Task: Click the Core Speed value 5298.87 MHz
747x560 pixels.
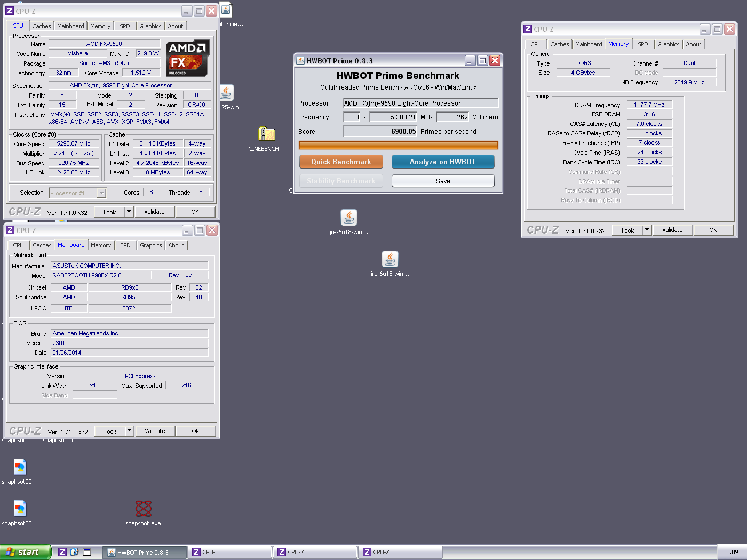Action: 74,143
